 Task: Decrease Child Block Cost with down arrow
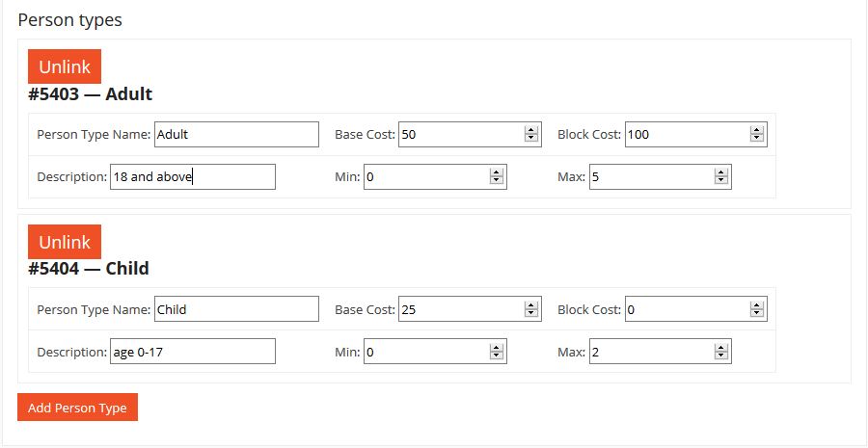tap(757, 313)
